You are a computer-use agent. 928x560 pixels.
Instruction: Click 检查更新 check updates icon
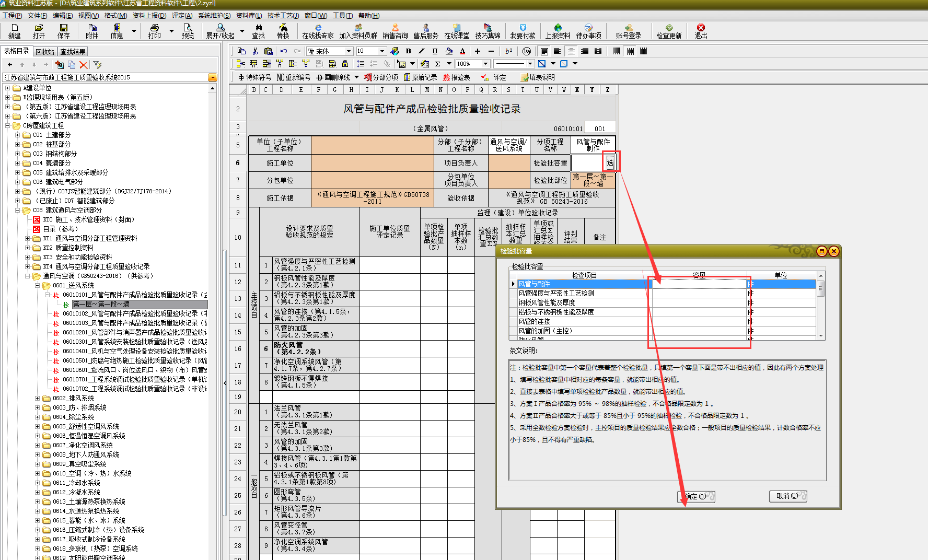pos(669,31)
